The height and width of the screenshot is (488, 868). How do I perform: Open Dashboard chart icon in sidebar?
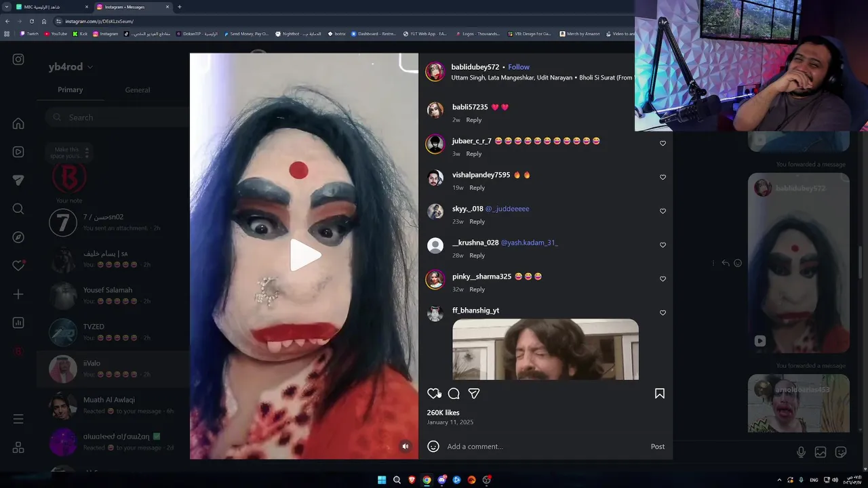point(18,323)
